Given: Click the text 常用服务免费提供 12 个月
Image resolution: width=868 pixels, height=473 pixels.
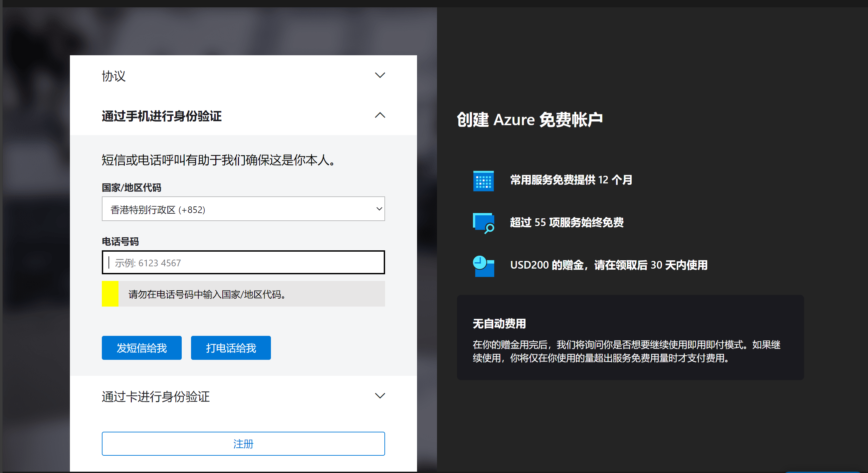Looking at the screenshot, I should coord(571,180).
